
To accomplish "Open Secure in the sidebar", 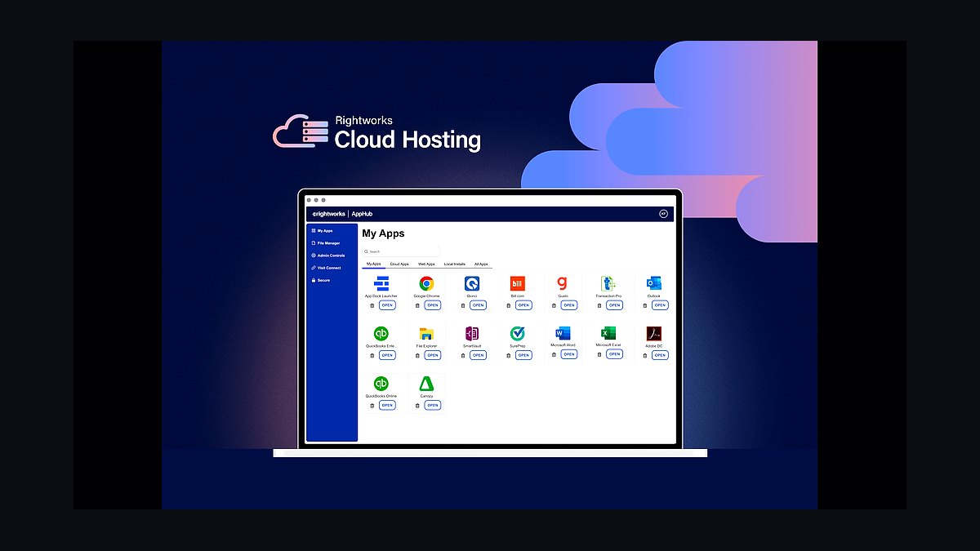I will 321,280.
